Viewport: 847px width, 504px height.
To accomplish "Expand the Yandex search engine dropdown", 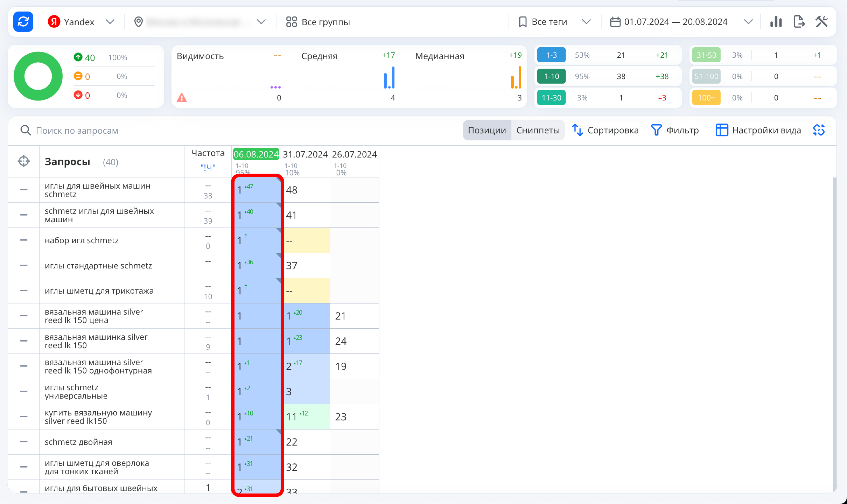I will [81, 22].
